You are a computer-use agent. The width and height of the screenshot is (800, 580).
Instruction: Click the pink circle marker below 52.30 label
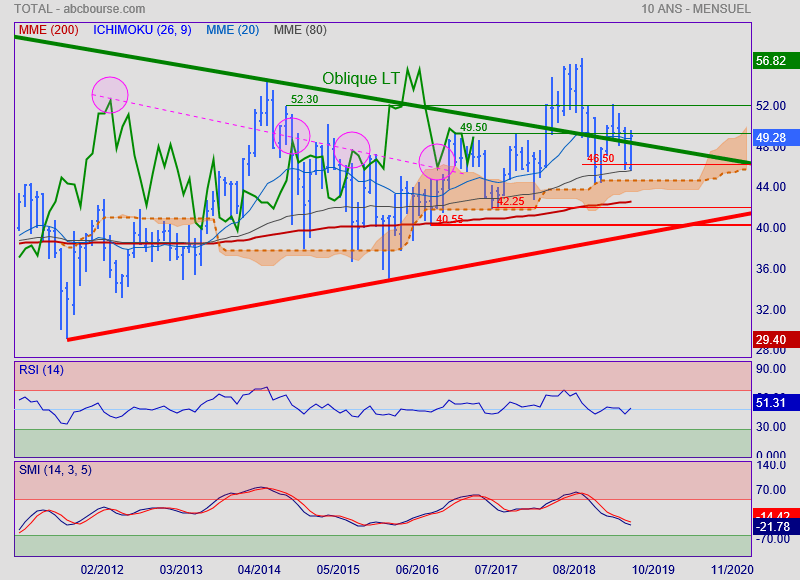pos(292,136)
